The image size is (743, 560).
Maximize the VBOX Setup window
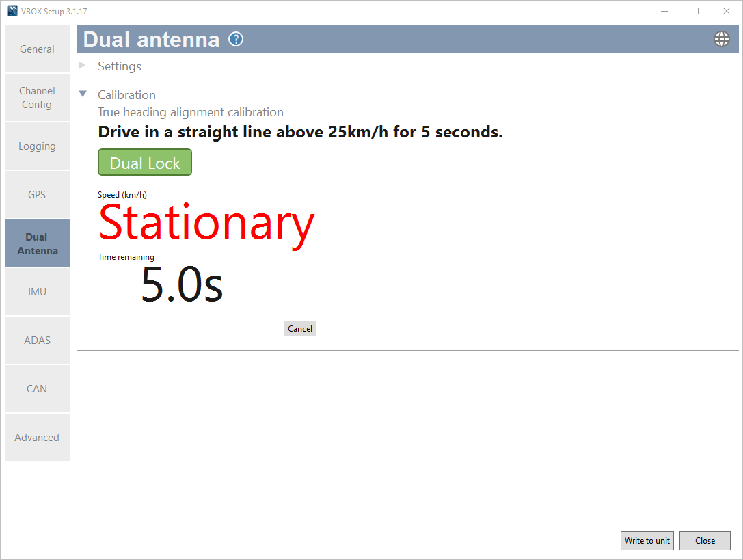coord(695,11)
